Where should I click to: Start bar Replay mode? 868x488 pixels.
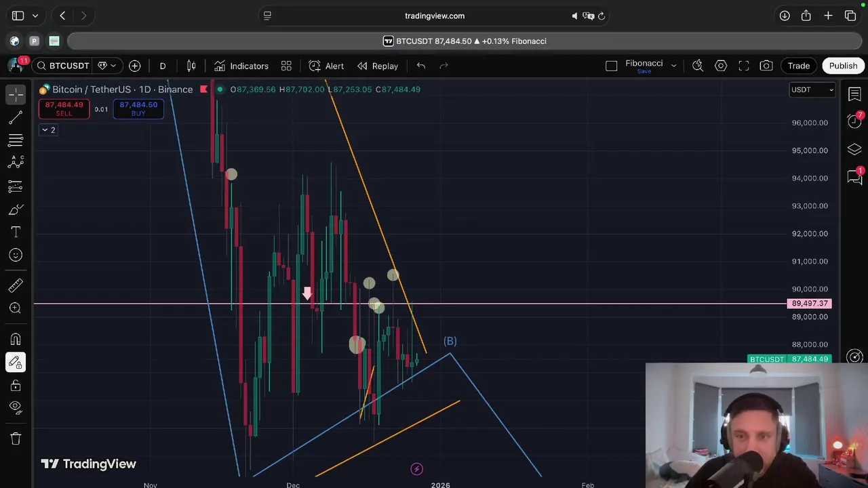[378, 66]
